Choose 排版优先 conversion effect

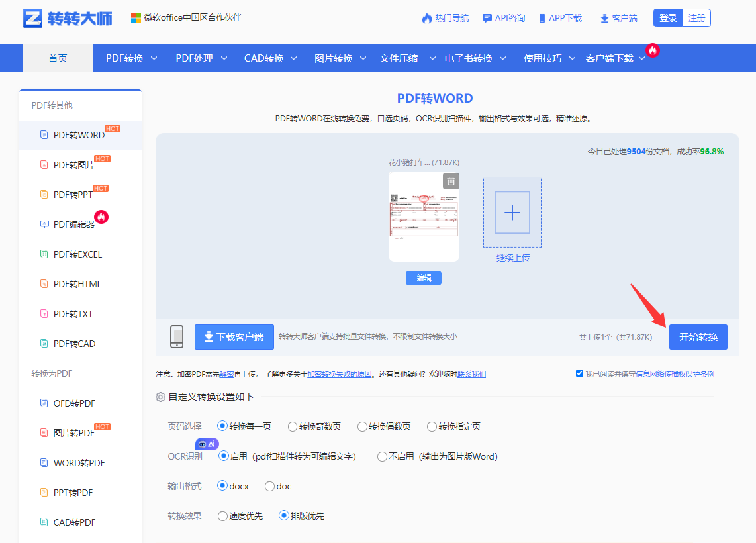point(283,516)
